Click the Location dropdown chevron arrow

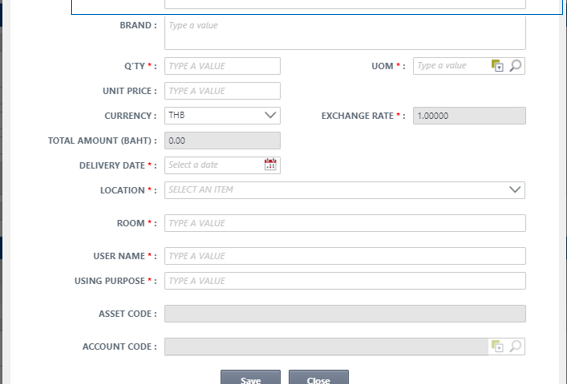pyautogui.click(x=515, y=190)
